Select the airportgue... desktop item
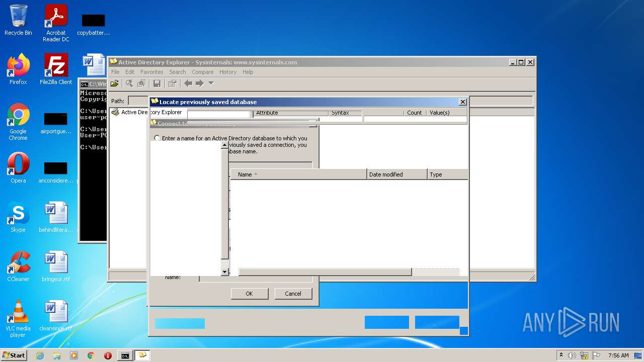 pos(56,123)
